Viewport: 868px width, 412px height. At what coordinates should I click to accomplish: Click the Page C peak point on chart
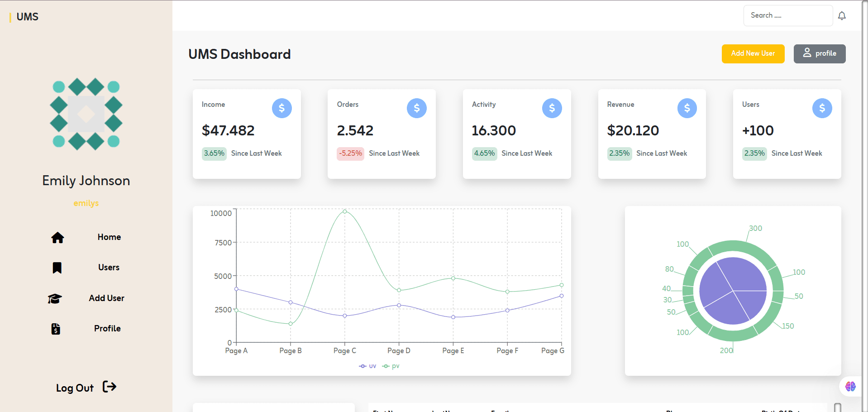point(345,211)
